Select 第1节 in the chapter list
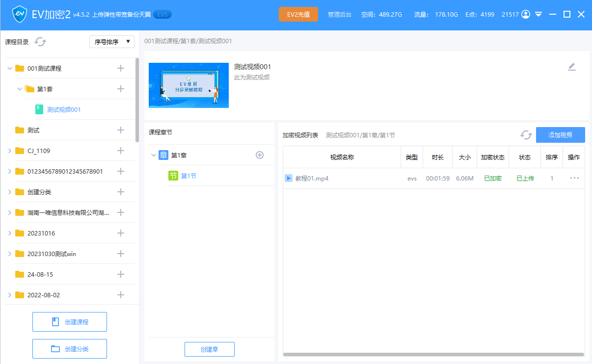This screenshot has height=364, width=592. point(188,176)
